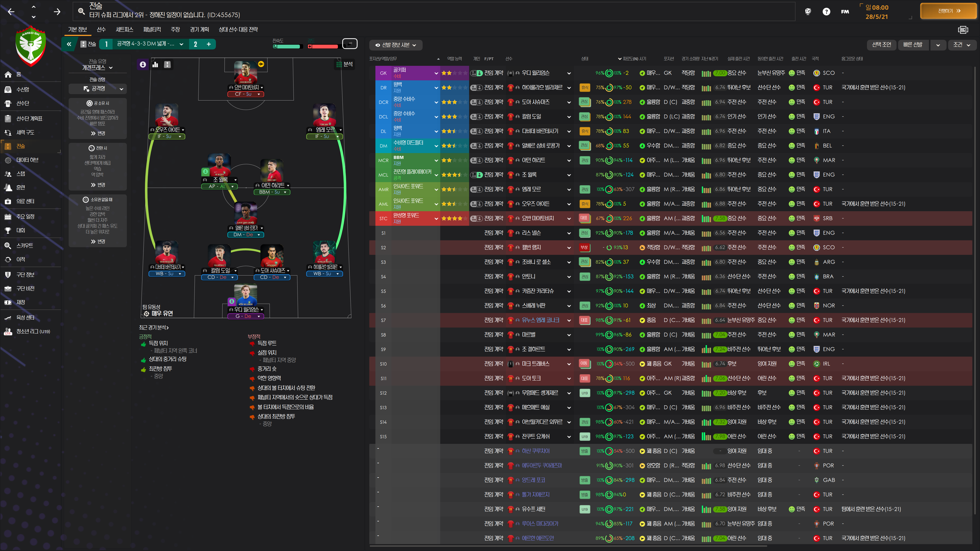Switch to the 세트피스 tab
This screenshot has width=980, height=551.
click(124, 29)
